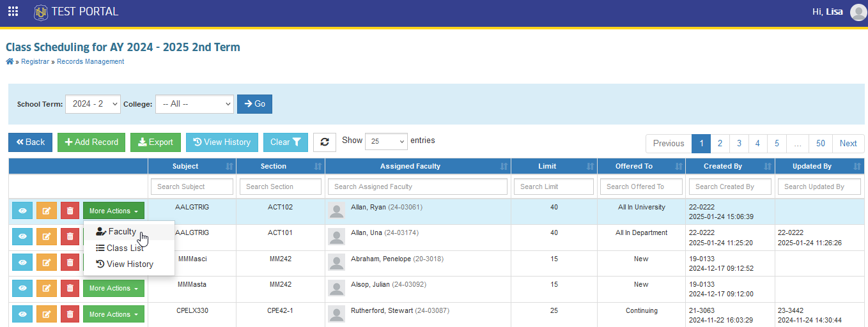The width and height of the screenshot is (868, 327).
Task: Open the Records Management breadcrumb link
Action: click(x=90, y=62)
